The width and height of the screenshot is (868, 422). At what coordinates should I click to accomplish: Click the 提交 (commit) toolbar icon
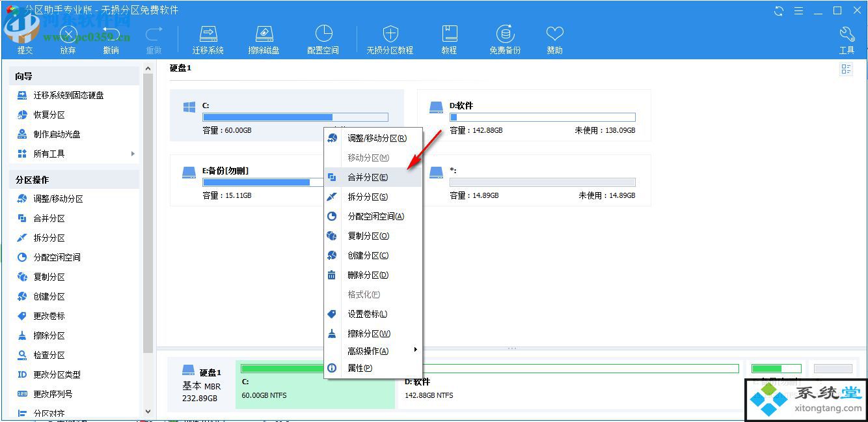coord(25,39)
